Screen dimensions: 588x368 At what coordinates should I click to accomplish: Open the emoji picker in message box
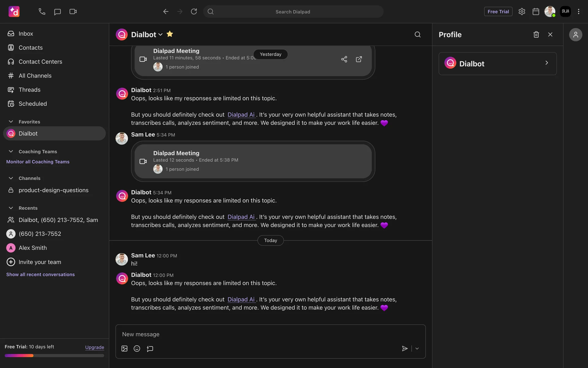(x=137, y=348)
